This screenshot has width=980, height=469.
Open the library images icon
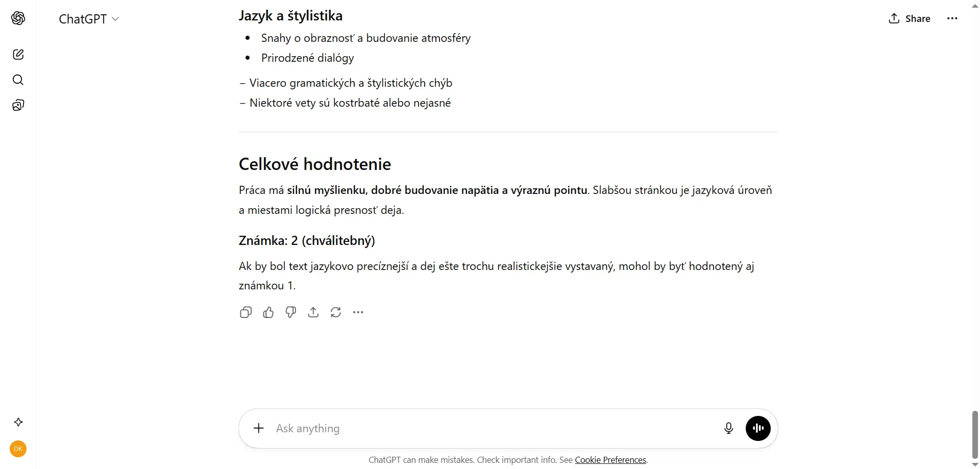[x=18, y=105]
